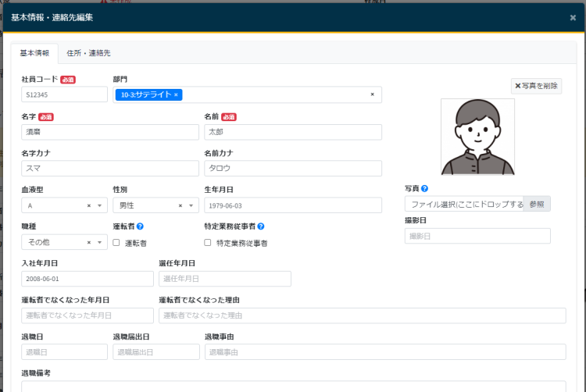
Task: Open the 職種 dropdown list
Action: pos(99,243)
